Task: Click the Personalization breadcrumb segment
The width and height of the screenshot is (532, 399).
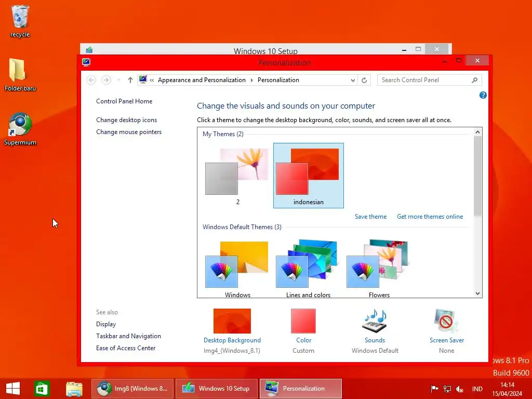Action: (278, 80)
